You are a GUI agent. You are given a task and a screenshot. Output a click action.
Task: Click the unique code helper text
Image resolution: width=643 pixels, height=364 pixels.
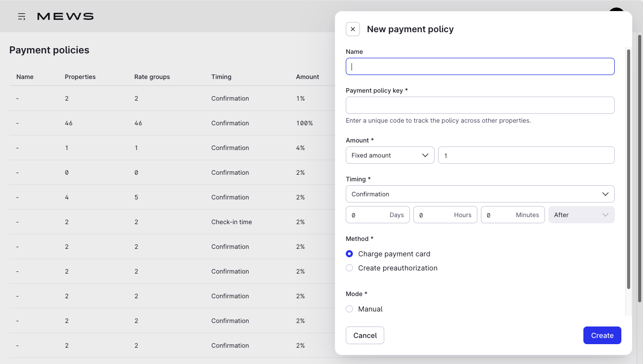point(438,120)
